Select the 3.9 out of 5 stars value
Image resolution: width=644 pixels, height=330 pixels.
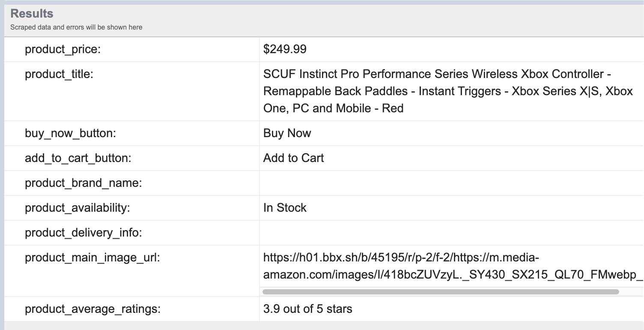307,309
